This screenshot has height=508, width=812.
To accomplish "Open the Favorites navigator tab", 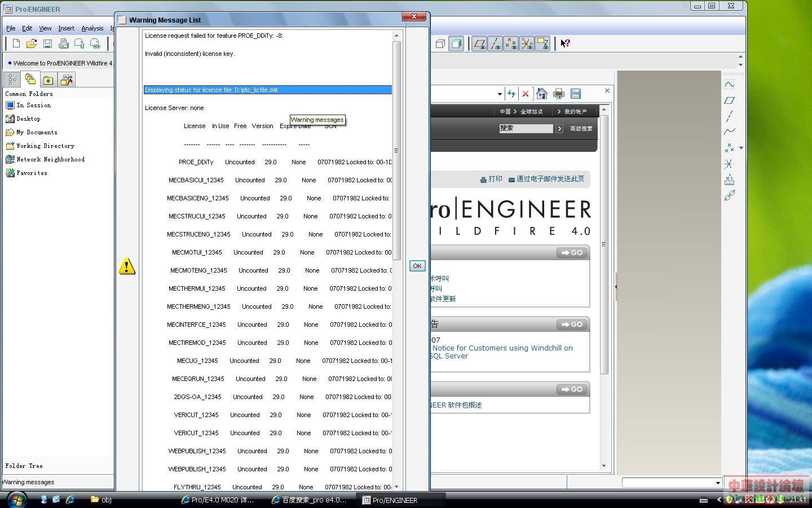I will click(48, 80).
